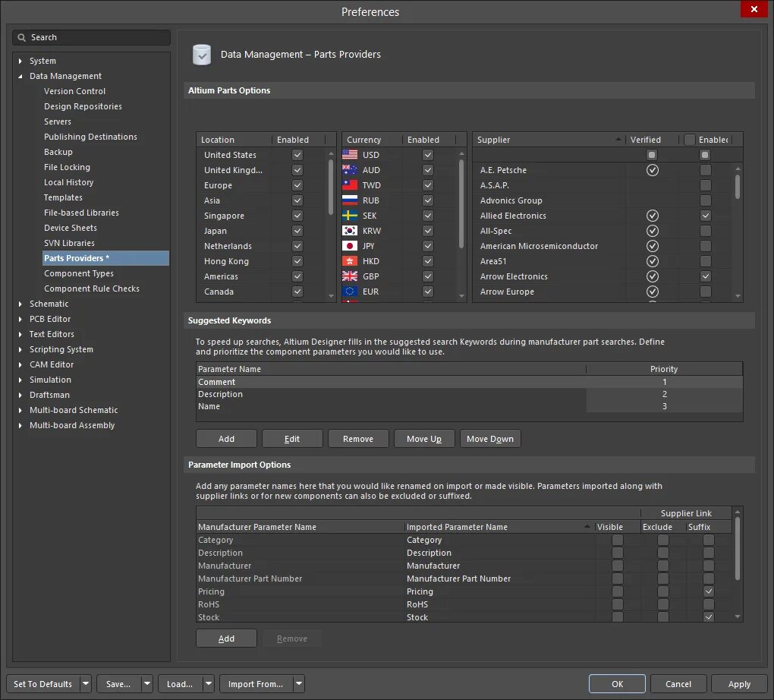Select the Comment keyword row
The image size is (774, 700).
(x=469, y=382)
